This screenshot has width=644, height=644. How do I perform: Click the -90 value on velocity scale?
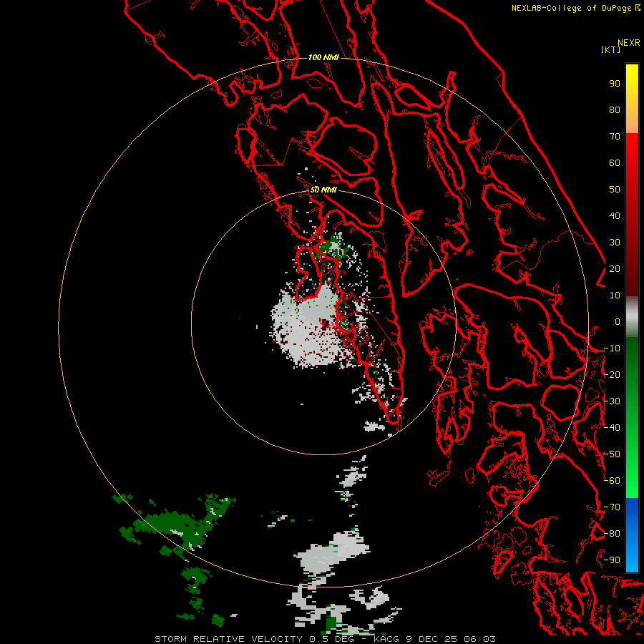[612, 560]
